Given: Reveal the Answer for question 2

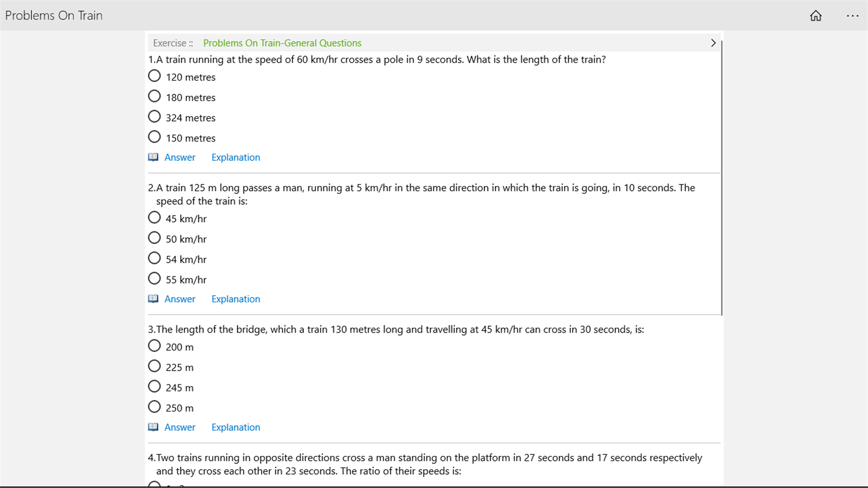Looking at the screenshot, I should pos(180,299).
